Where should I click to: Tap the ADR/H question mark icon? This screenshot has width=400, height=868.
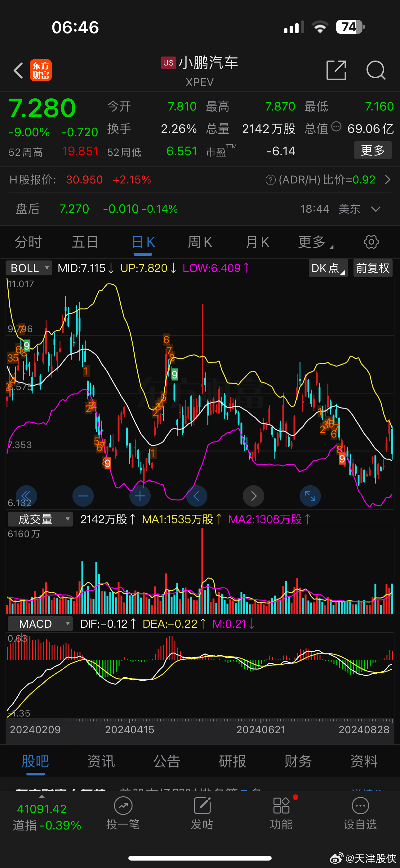pos(270,180)
